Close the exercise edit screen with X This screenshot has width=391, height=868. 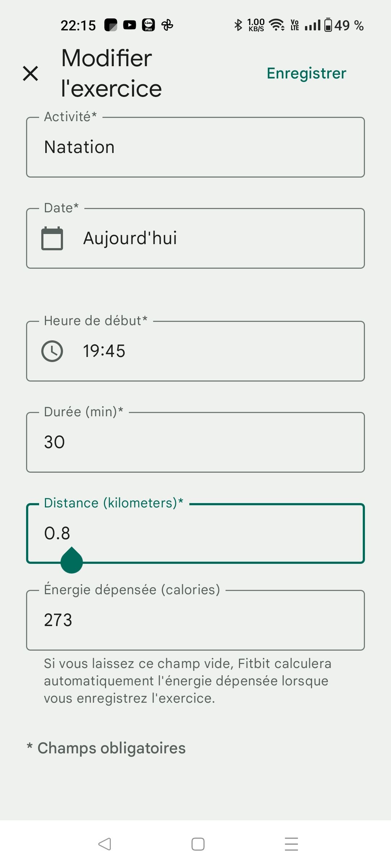click(x=30, y=73)
